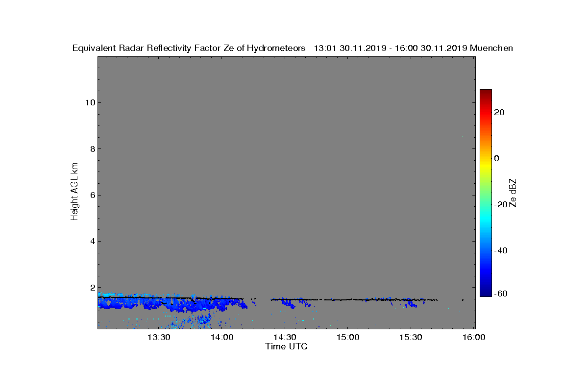The image size is (588, 392).
Task: Click the colorbar value -60
Action: click(500, 294)
